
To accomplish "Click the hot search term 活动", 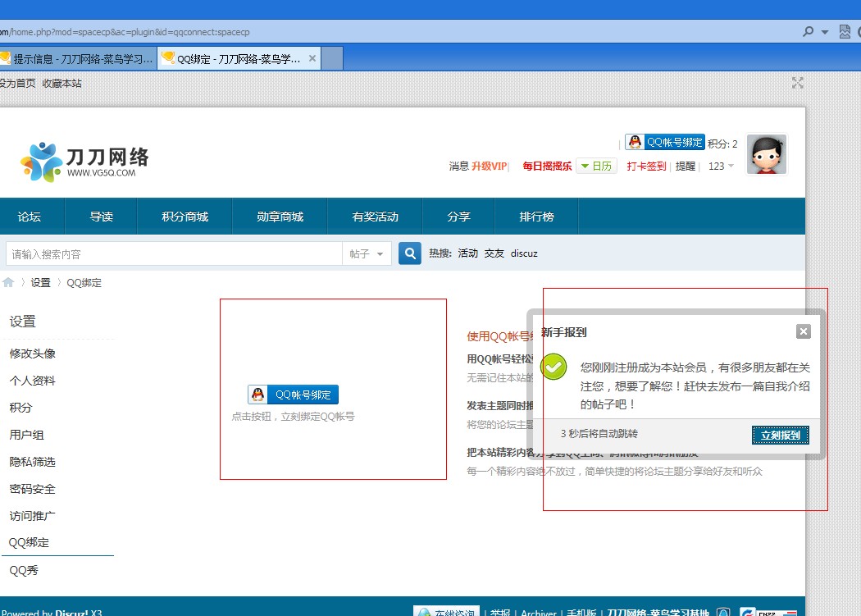I will pos(468,253).
